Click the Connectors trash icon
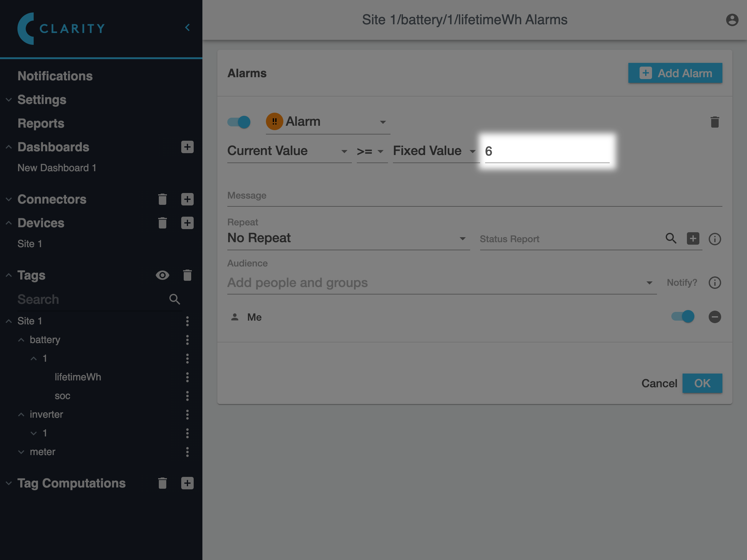The image size is (747, 560). (163, 199)
